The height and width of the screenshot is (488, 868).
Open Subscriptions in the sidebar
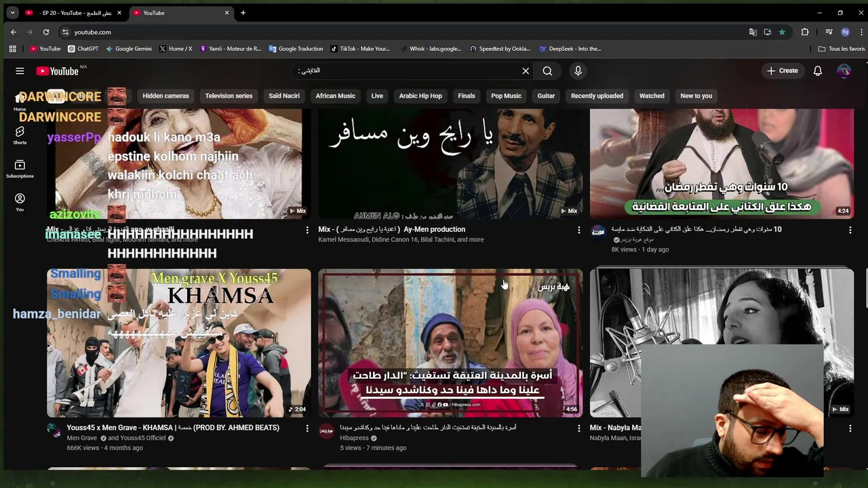(20, 169)
